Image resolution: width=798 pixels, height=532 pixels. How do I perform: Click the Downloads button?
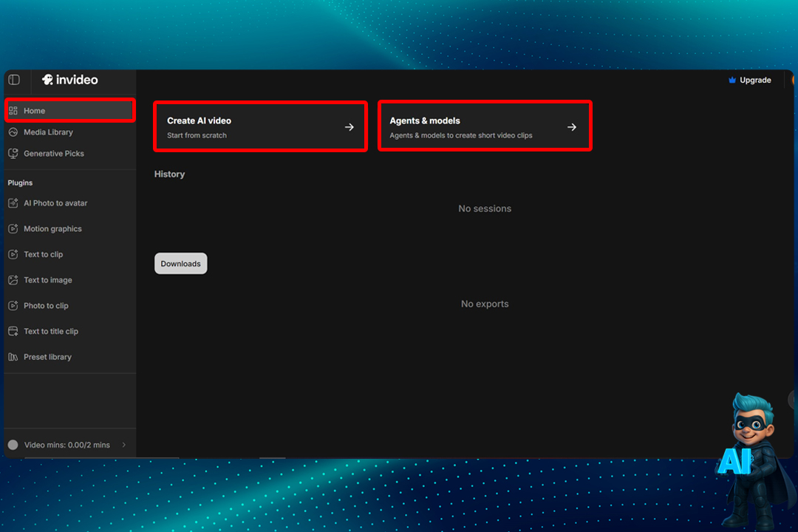(181, 264)
